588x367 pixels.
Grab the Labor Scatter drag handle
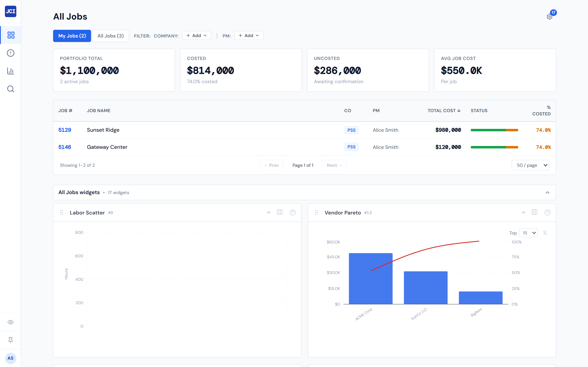point(62,213)
